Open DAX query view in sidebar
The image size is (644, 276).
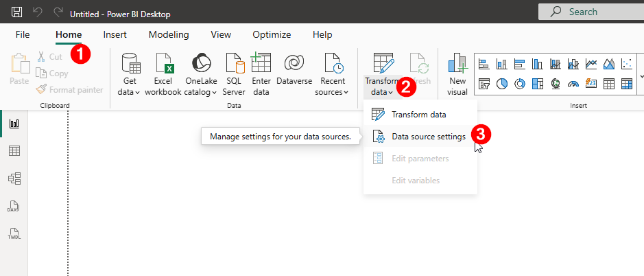tap(14, 206)
